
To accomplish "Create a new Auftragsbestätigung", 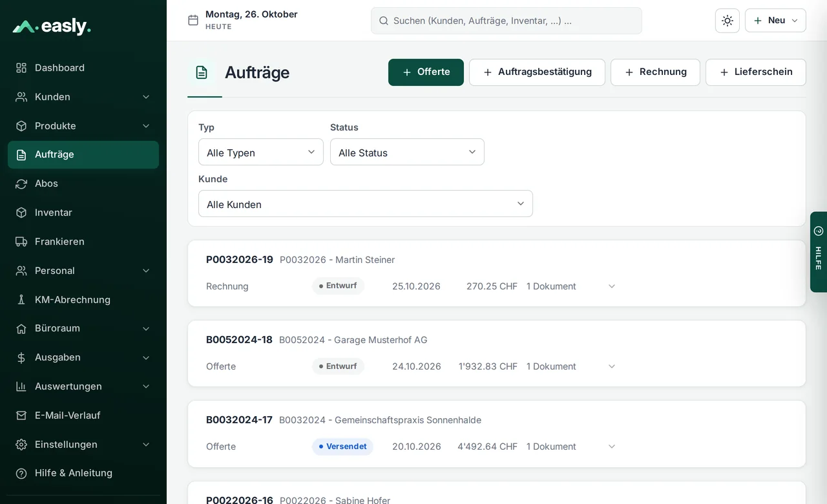I will click(537, 72).
